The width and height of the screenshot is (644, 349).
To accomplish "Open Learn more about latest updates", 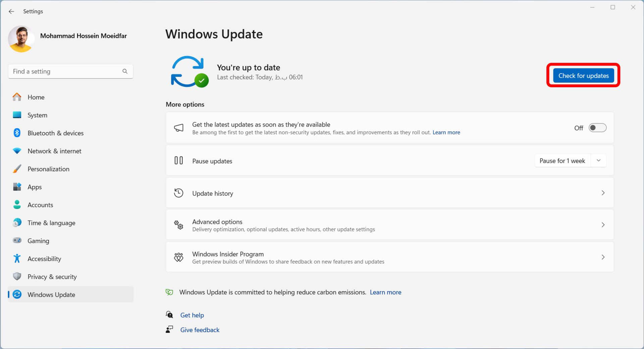I will click(x=446, y=133).
